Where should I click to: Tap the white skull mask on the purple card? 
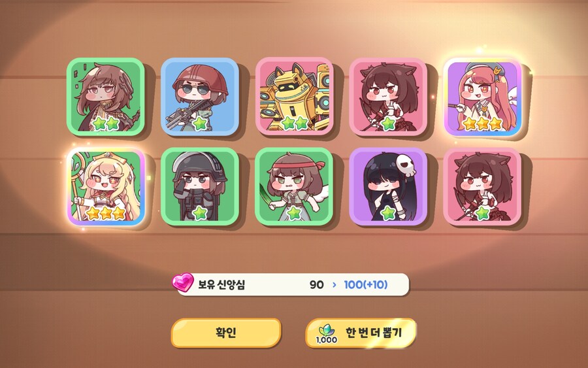pyautogui.click(x=406, y=165)
